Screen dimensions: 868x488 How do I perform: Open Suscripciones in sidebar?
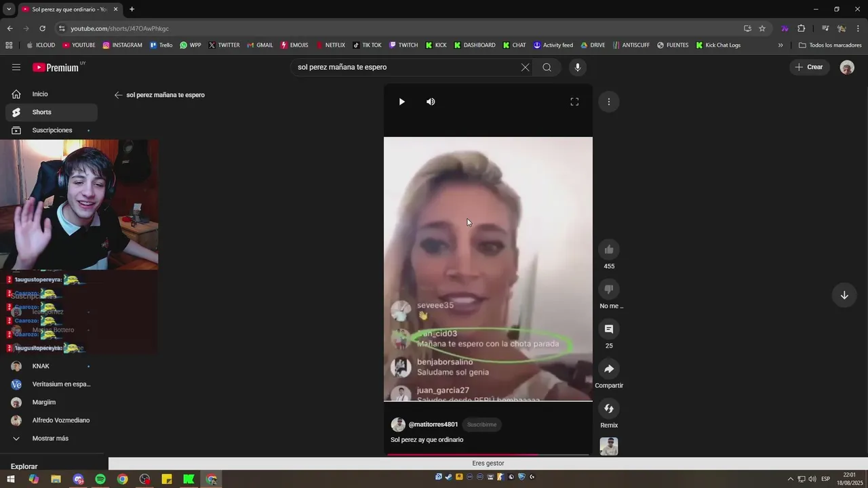pyautogui.click(x=52, y=130)
